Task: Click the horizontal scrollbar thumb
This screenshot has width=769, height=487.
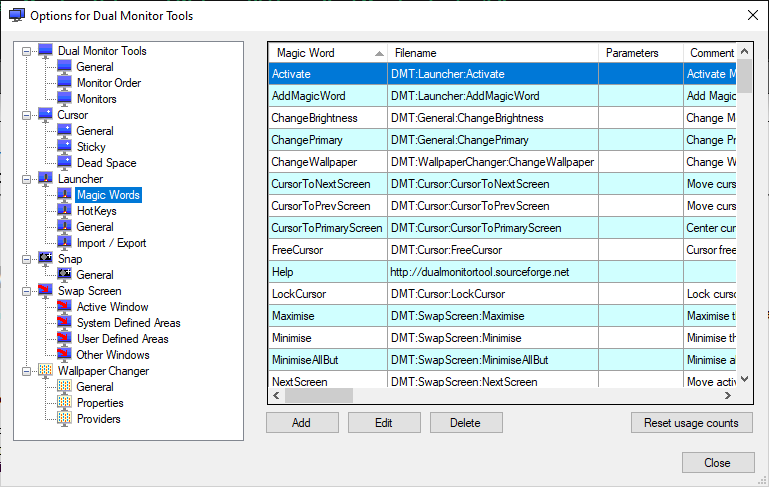Action: [x=319, y=395]
